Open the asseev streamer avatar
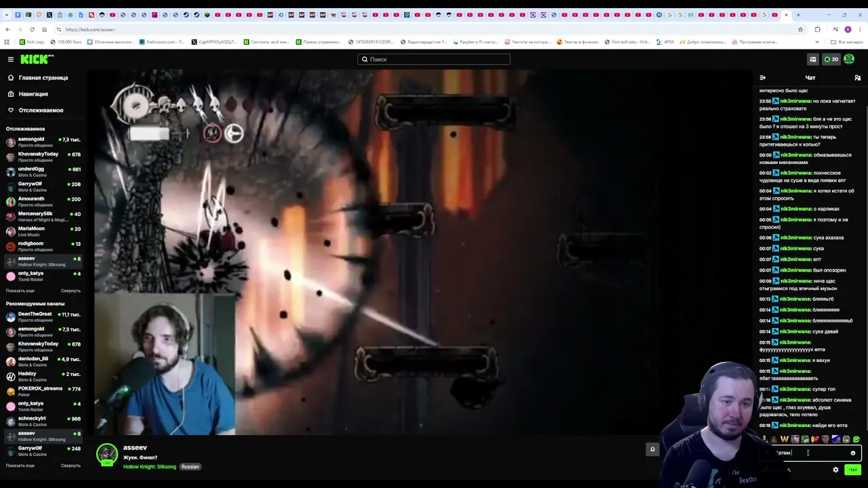868x488 pixels. tap(106, 455)
